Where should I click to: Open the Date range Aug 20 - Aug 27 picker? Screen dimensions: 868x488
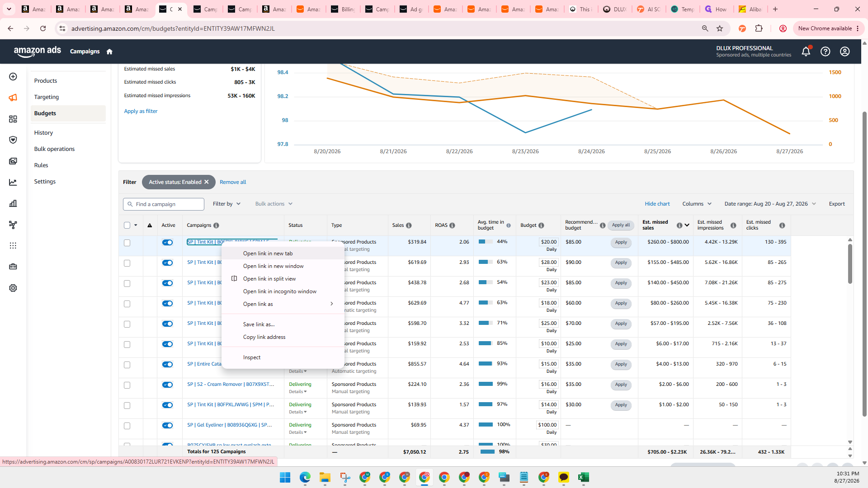click(770, 204)
